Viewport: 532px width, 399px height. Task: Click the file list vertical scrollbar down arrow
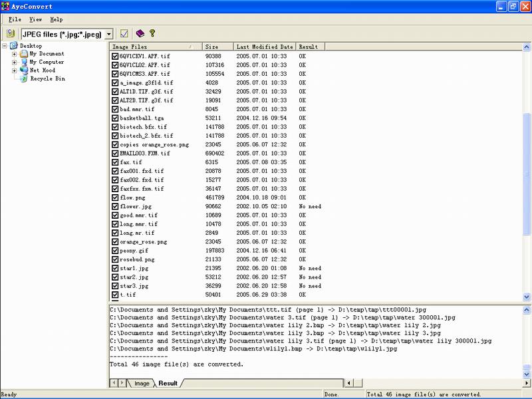pos(527,297)
